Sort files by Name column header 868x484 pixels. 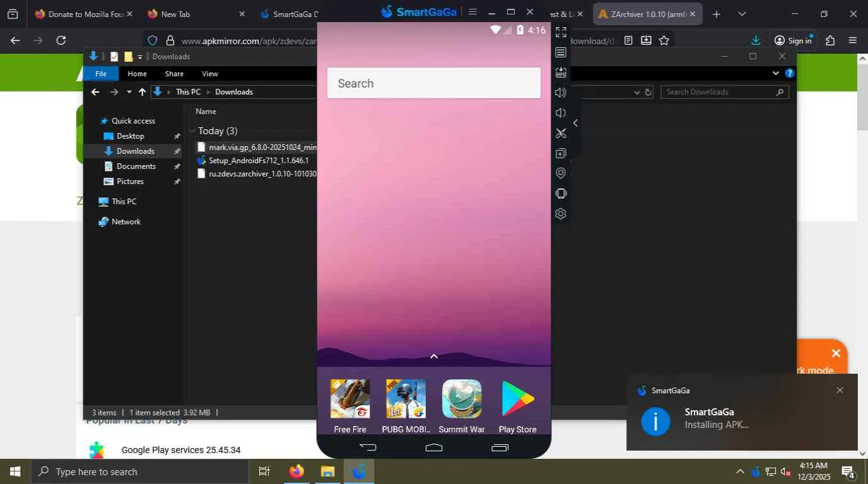pyautogui.click(x=206, y=112)
